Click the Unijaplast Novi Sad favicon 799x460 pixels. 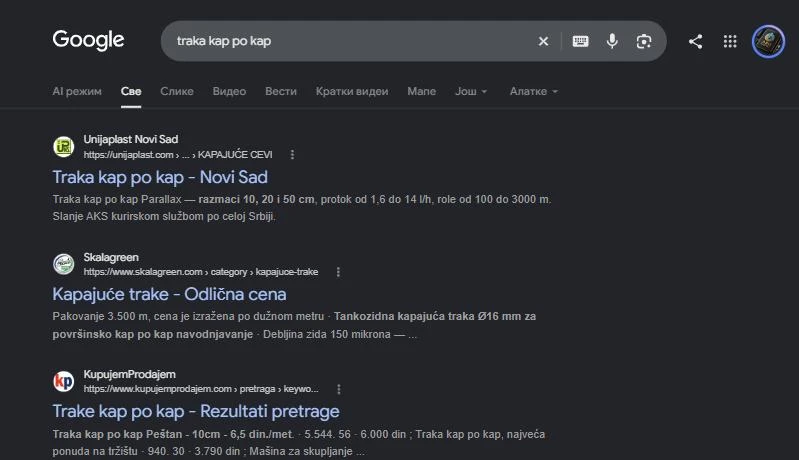[64, 147]
